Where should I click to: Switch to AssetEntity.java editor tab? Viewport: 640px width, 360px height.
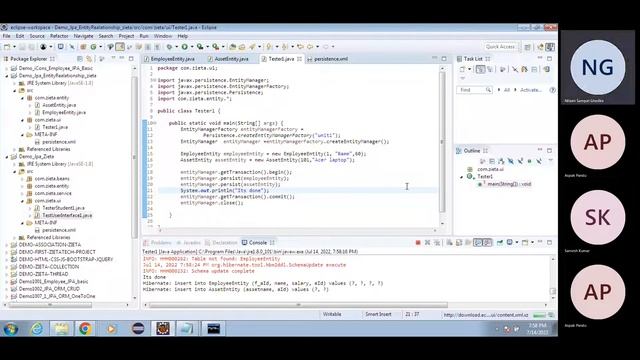[231, 59]
